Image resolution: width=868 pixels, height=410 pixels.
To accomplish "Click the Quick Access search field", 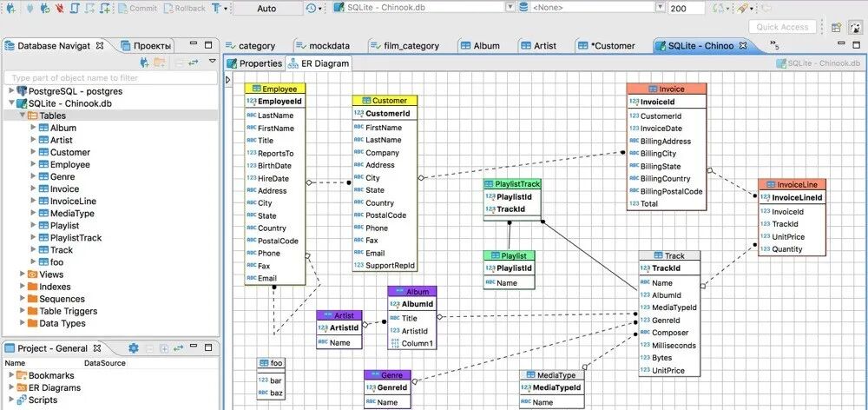I will pyautogui.click(x=782, y=27).
